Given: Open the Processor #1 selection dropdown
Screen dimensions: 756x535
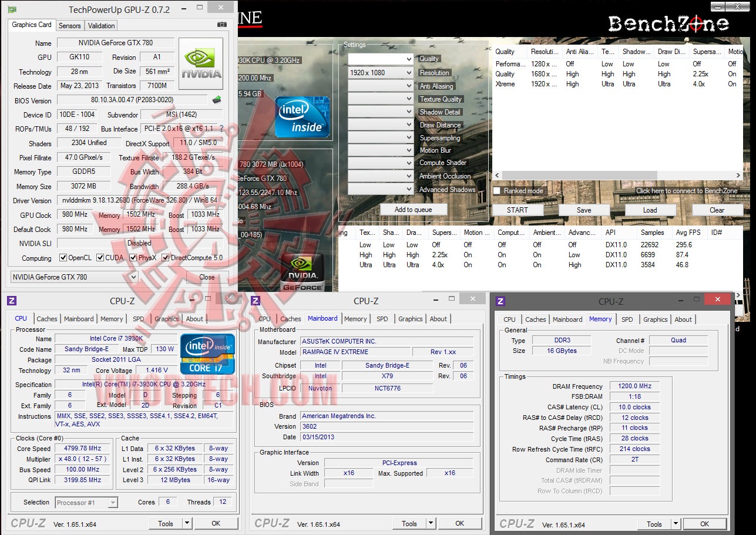Looking at the screenshot, I should 86,502.
